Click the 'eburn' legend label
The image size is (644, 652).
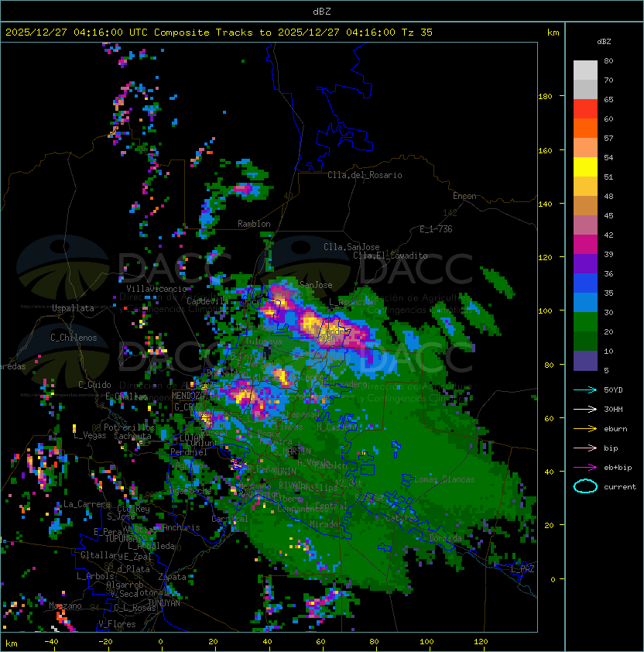pyautogui.click(x=615, y=429)
